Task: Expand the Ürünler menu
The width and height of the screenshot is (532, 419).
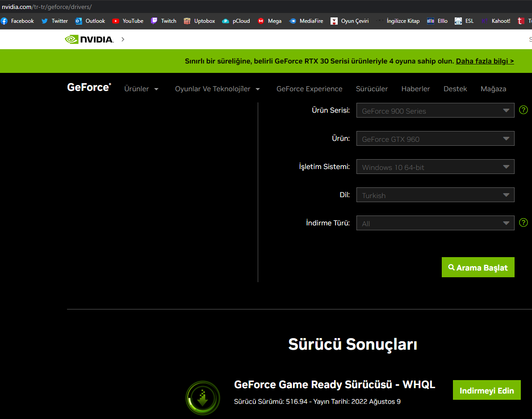Action: click(141, 89)
